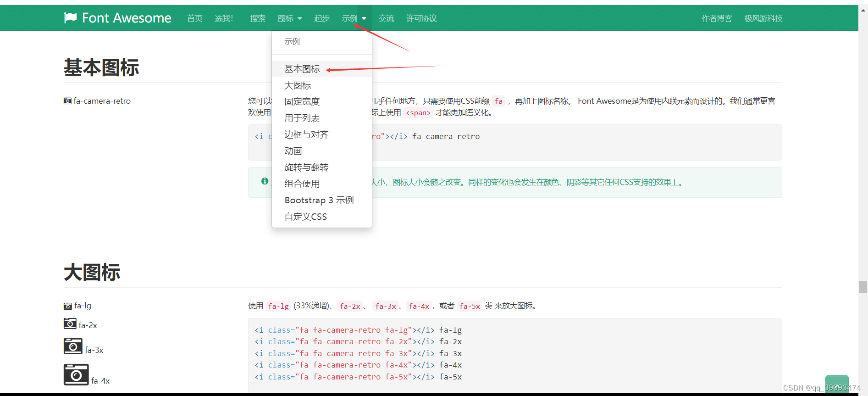Click the fa-camera-retro label text
Viewport: 868px width, 396px height.
[102, 101]
